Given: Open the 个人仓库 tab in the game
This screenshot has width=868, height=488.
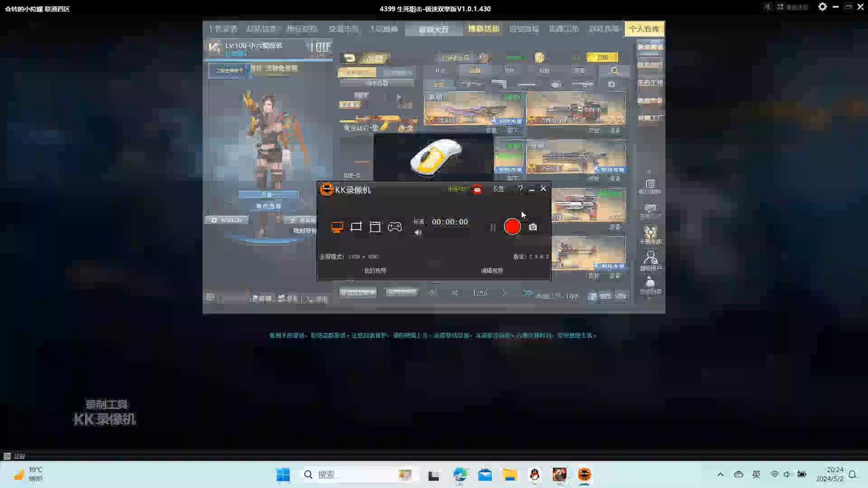Looking at the screenshot, I should tap(645, 29).
